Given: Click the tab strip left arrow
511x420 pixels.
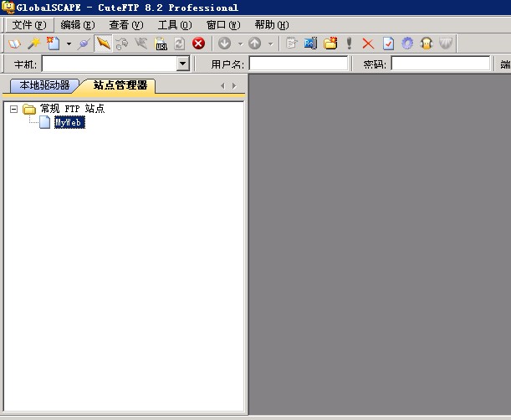Looking at the screenshot, I should click(223, 86).
